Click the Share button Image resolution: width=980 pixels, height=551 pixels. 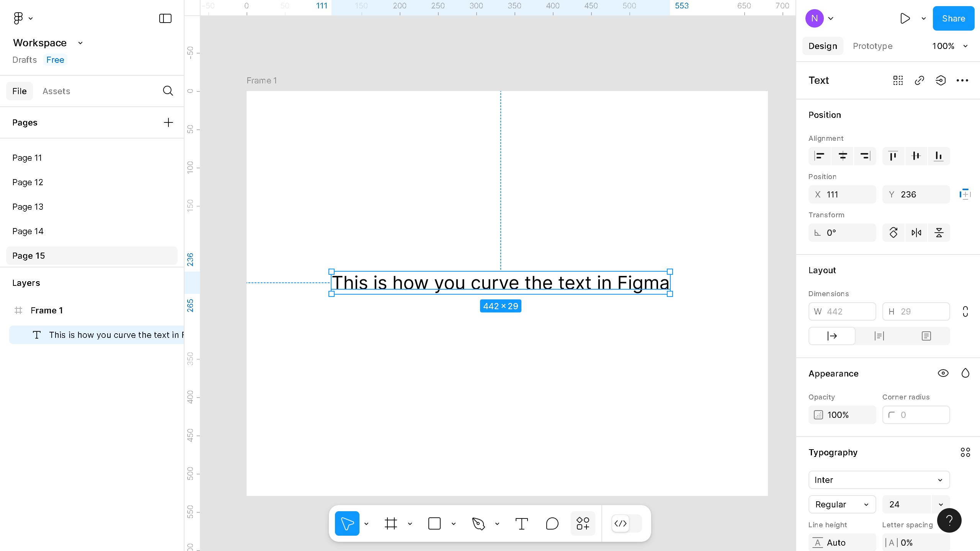[953, 18]
